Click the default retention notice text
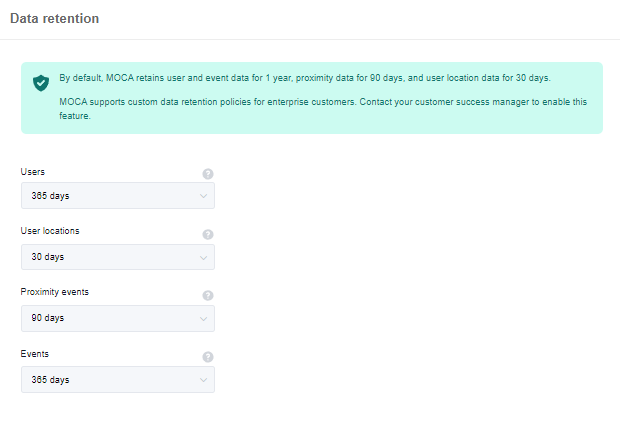This screenshot has height=432, width=620. [x=305, y=78]
